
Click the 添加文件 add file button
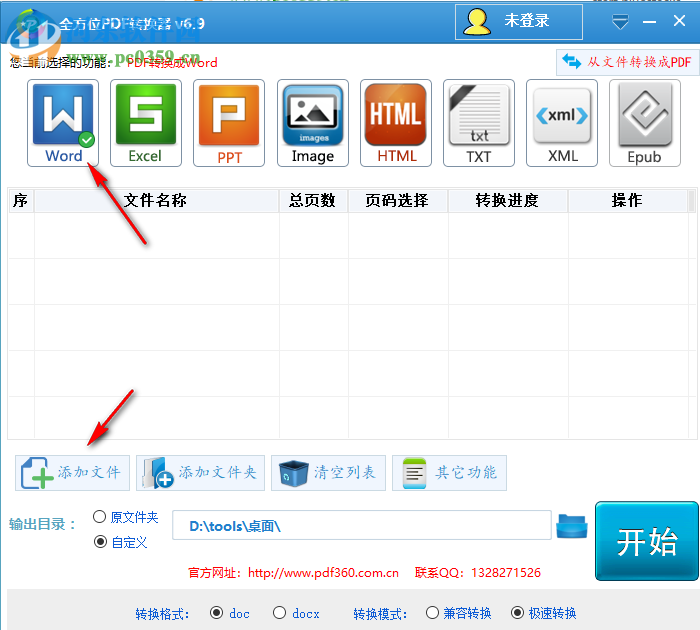point(72,473)
